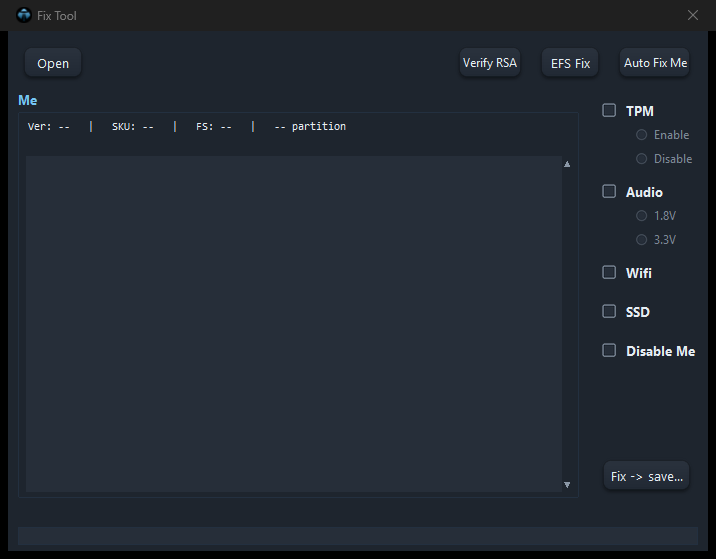This screenshot has height=559, width=716.
Task: Check the SSD option
Action: click(x=609, y=311)
